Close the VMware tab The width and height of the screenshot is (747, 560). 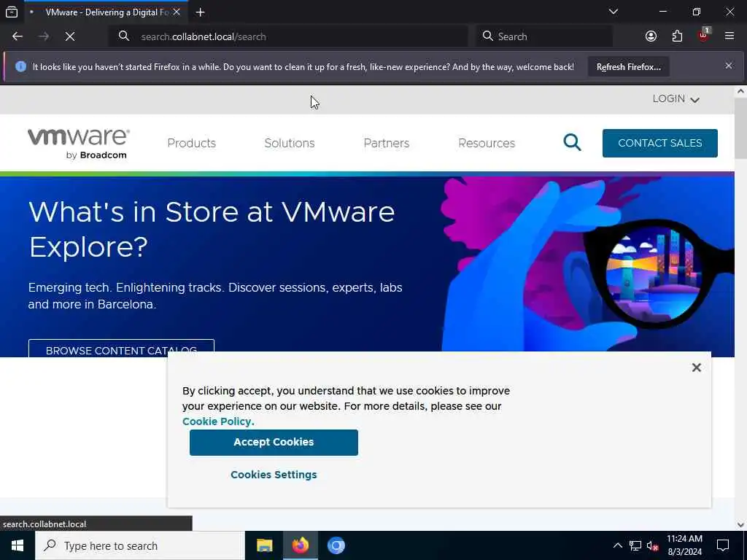tap(177, 12)
